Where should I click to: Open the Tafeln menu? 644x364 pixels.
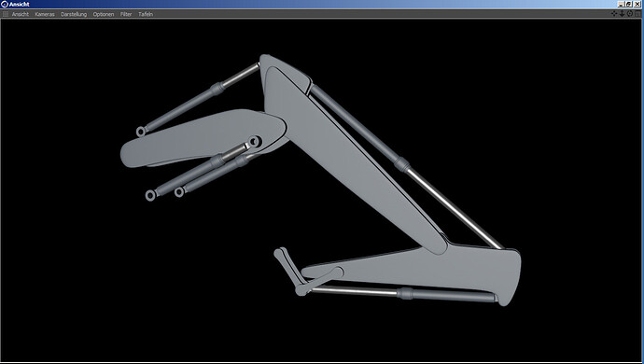click(146, 14)
